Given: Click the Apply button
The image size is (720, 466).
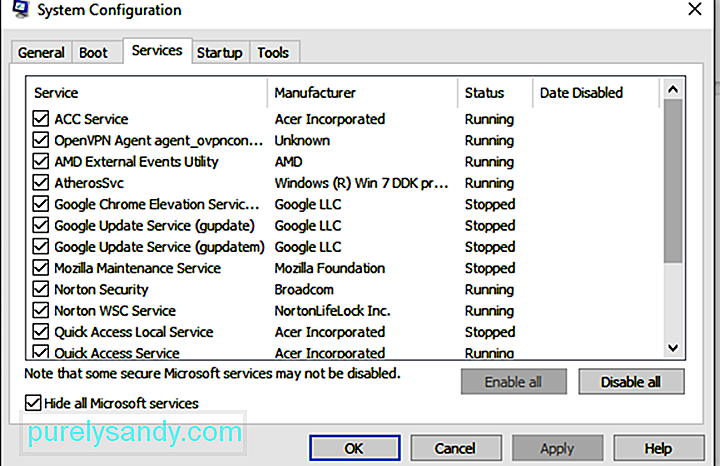Looking at the screenshot, I should (x=557, y=448).
